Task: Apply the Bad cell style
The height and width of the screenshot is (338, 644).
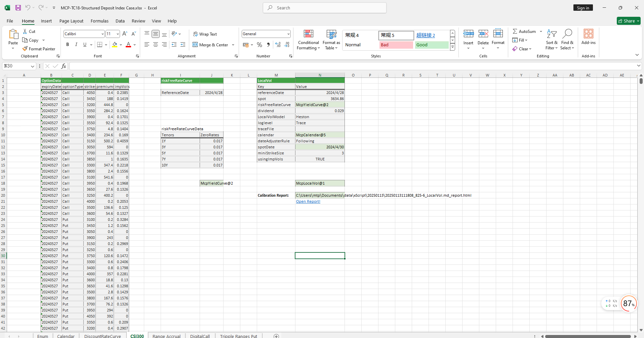Action: (396, 45)
